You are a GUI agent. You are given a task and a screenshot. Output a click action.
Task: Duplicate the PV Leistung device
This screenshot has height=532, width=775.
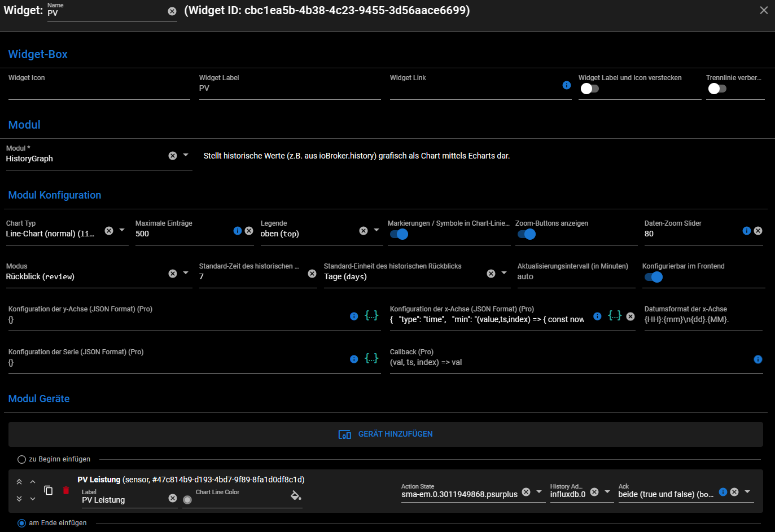(49, 490)
